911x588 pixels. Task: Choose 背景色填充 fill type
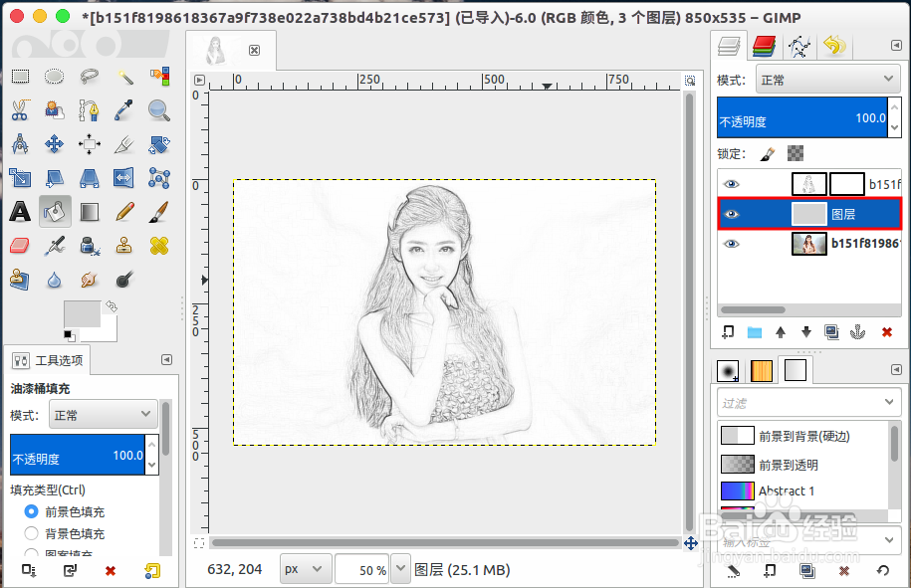[32, 533]
